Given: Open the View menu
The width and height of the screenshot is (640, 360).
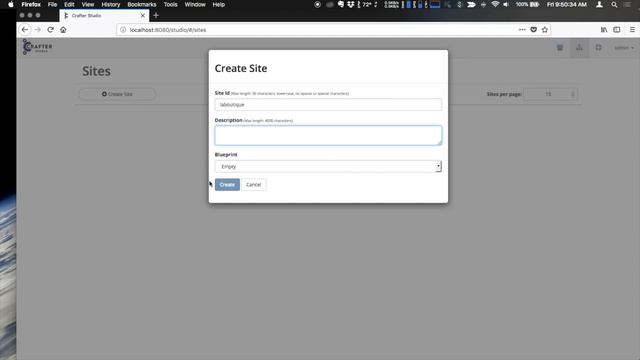Looking at the screenshot, I should tap(88, 4).
